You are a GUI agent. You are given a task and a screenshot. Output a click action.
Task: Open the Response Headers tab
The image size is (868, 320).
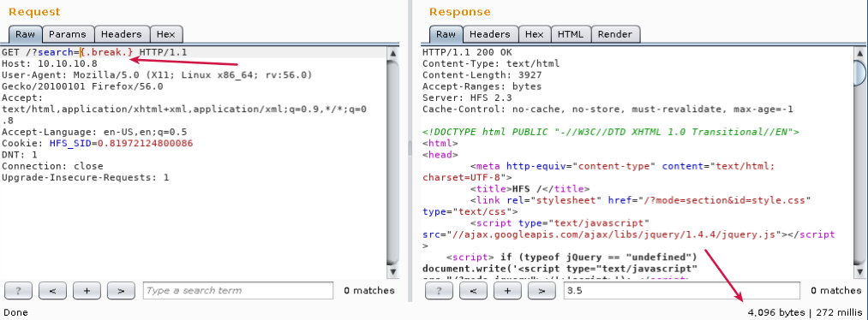tap(489, 34)
